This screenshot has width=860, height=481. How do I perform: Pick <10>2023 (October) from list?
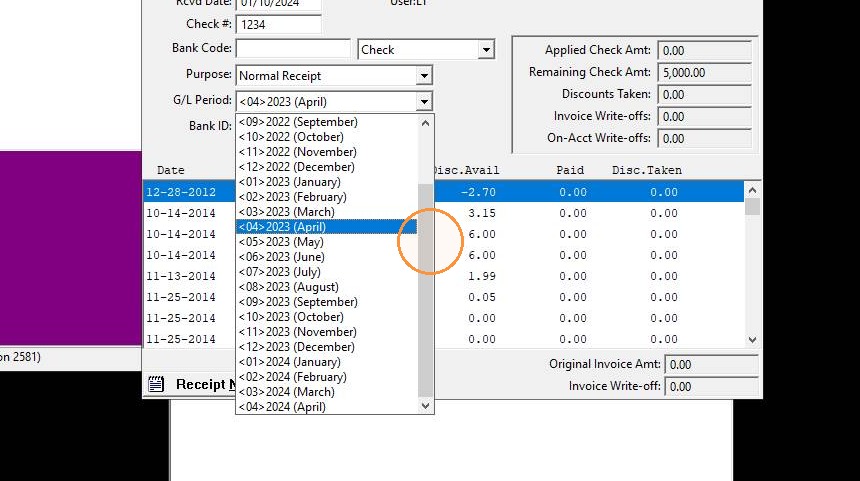coord(327,317)
